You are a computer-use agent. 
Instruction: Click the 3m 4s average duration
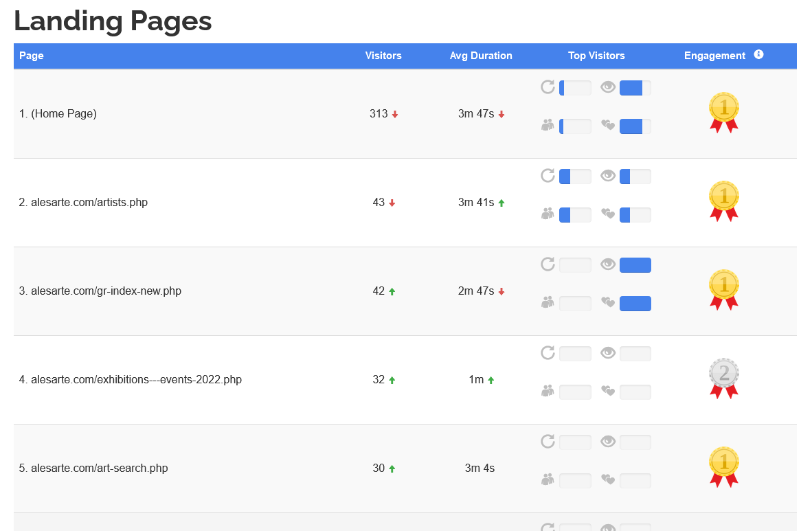480,468
